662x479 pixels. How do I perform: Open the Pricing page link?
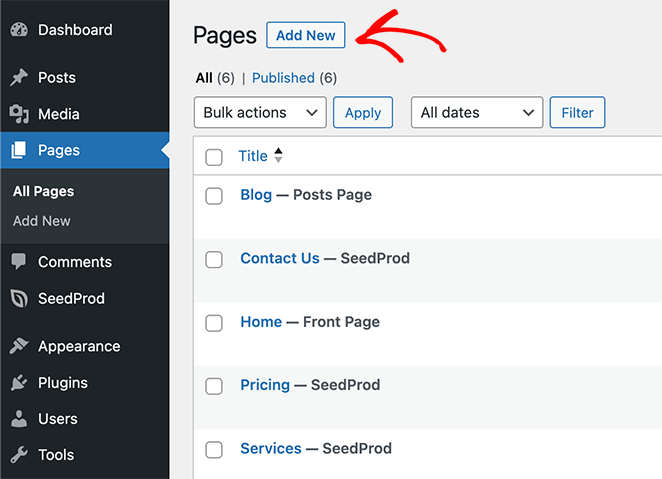point(265,385)
